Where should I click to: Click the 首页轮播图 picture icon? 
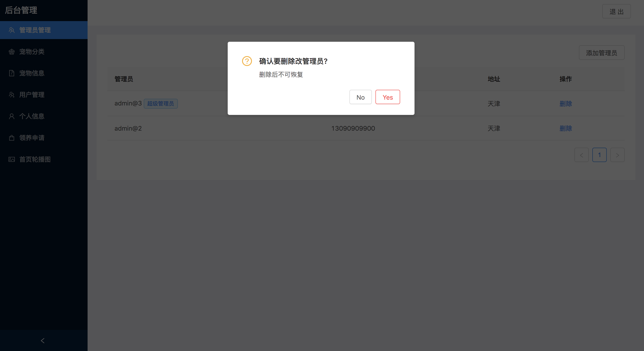pyautogui.click(x=11, y=159)
